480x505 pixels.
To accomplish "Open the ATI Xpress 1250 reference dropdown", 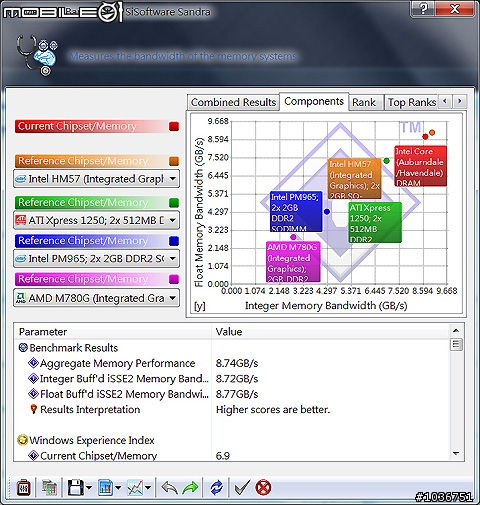I will (x=96, y=220).
